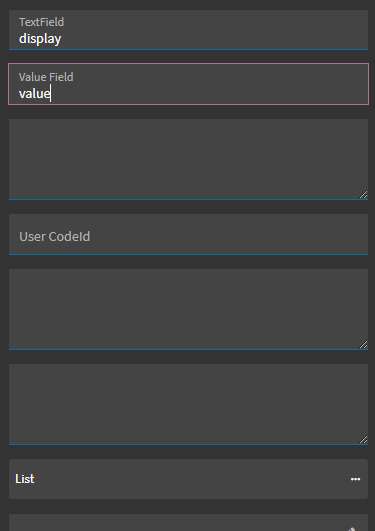
Task: Click the field below the List row
Action: pos(188,523)
